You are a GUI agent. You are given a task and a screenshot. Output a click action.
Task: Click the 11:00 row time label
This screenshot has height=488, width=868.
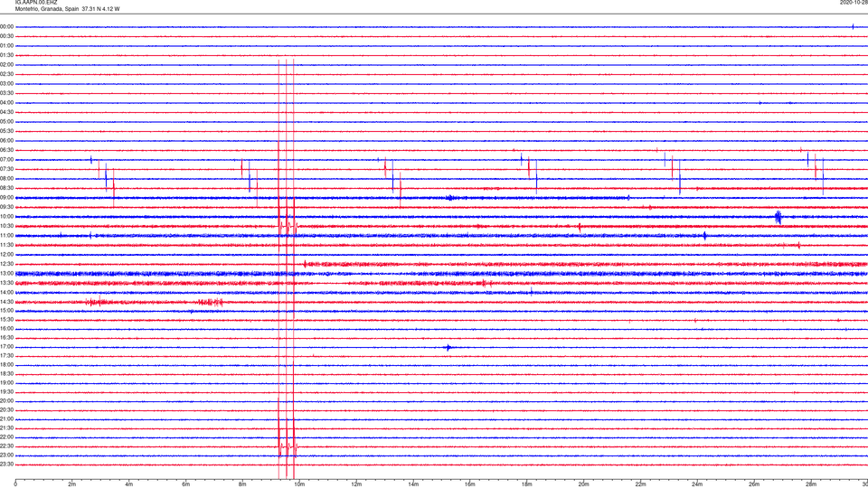click(x=6, y=236)
